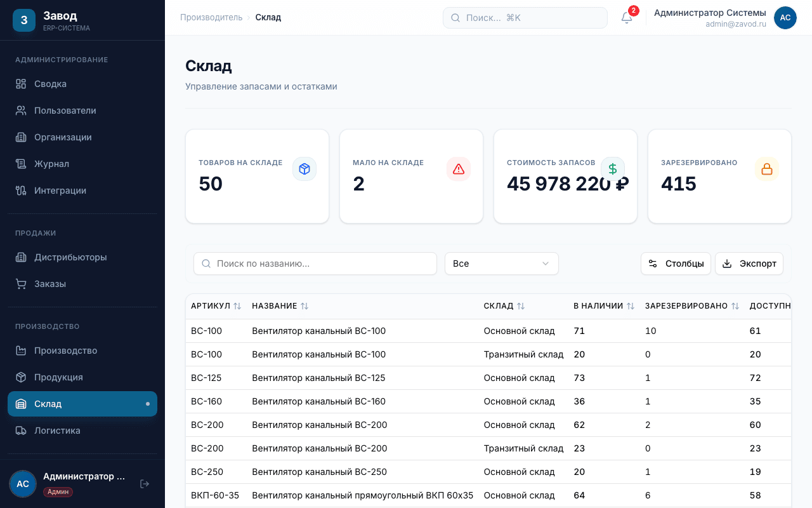The width and height of the screenshot is (812, 508).
Task: Click the Экспорт button
Action: tap(749, 264)
